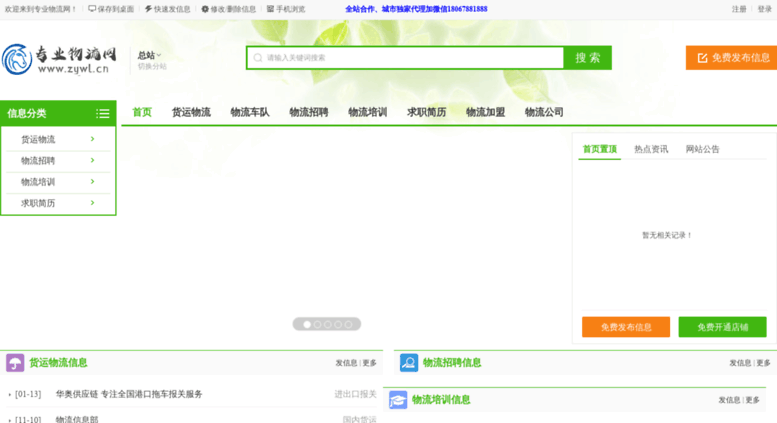Expand the 求职简历 category arrow

[x=93, y=203]
